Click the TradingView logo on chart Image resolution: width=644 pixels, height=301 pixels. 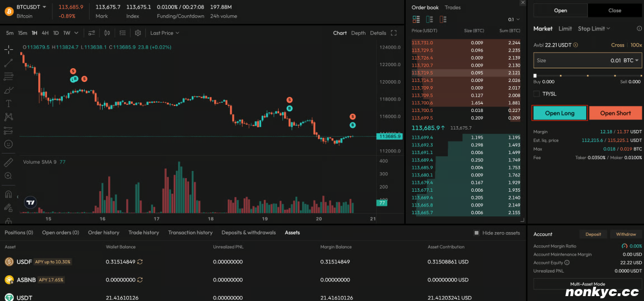(31, 202)
